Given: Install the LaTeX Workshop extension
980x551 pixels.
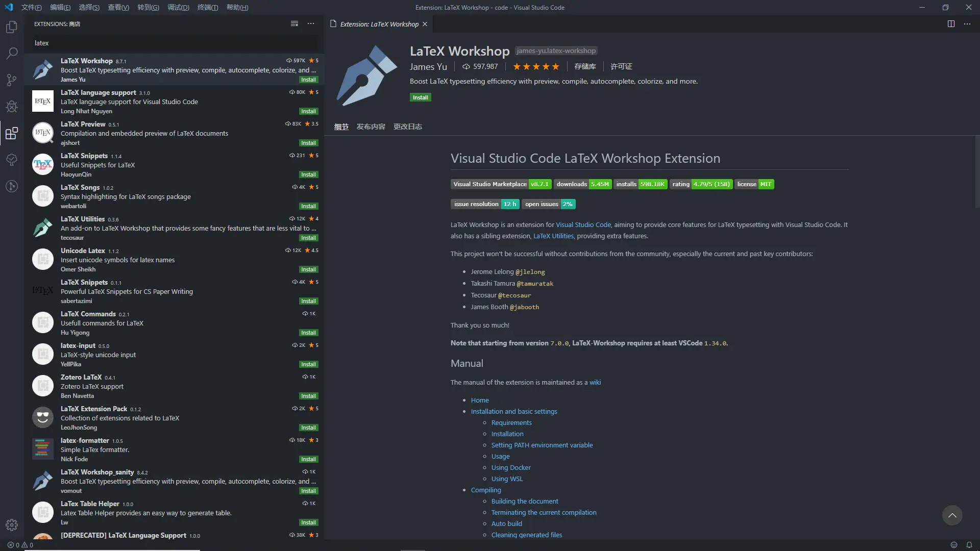Looking at the screenshot, I should tap(420, 97).
